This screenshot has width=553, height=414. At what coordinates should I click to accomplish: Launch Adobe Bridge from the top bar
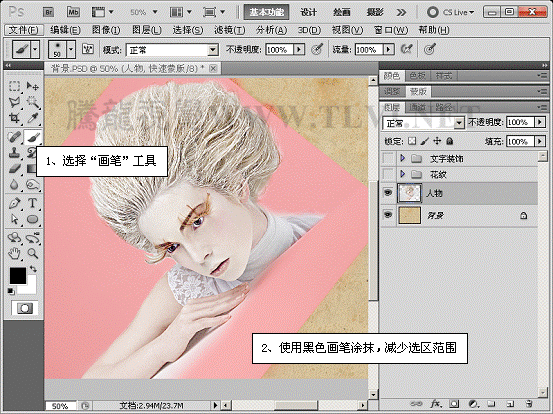48,13
